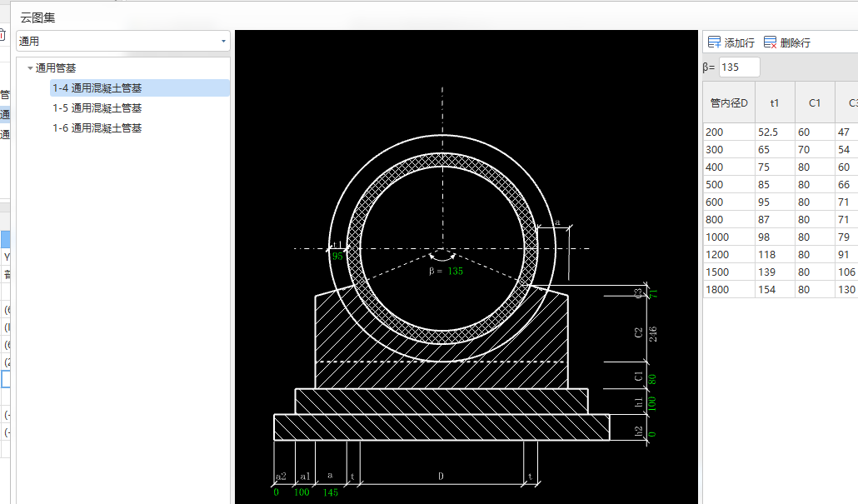
Task: Click t1 value 52.5 cell
Action: (775, 132)
